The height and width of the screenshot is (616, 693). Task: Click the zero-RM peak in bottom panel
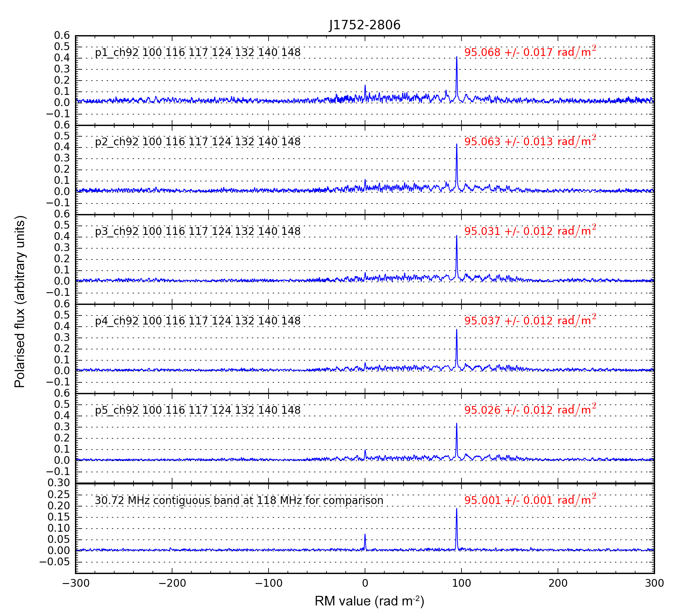click(x=365, y=535)
